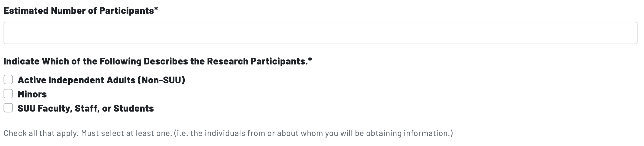Click the "Check all that apply" helper text

point(41,133)
